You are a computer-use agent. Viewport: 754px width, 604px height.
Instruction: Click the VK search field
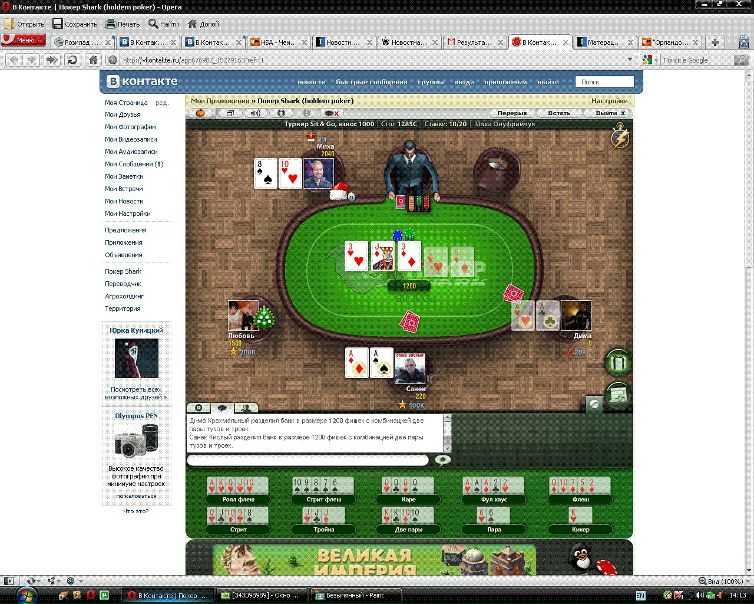604,82
